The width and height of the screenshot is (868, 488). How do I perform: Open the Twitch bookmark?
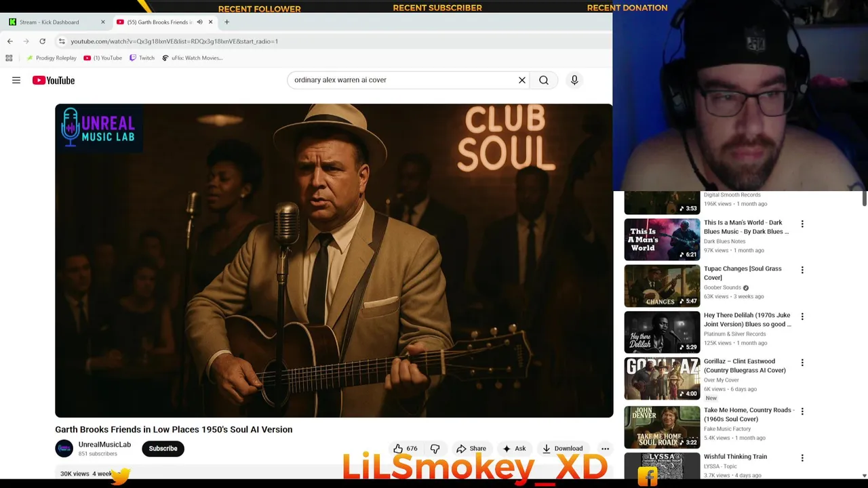[x=142, y=58]
